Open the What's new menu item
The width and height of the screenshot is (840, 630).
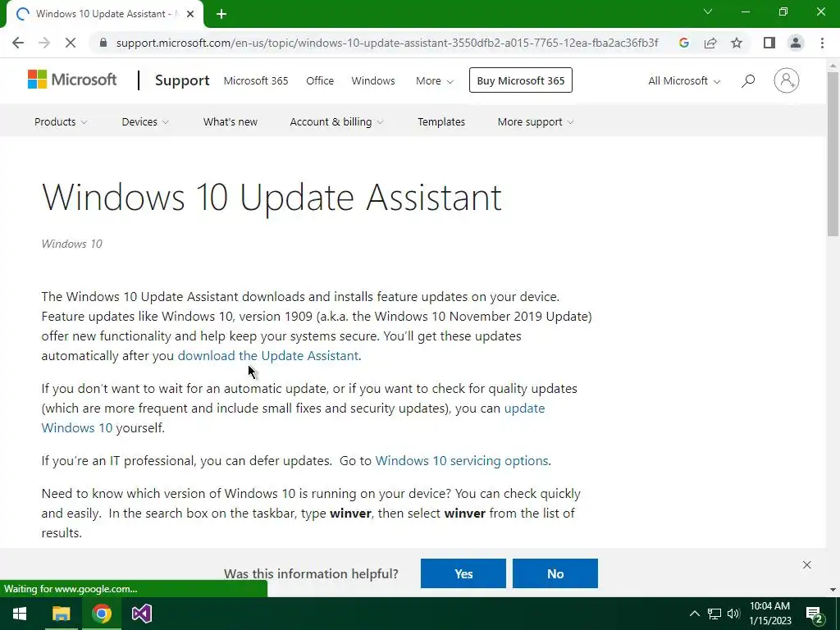[x=231, y=121]
